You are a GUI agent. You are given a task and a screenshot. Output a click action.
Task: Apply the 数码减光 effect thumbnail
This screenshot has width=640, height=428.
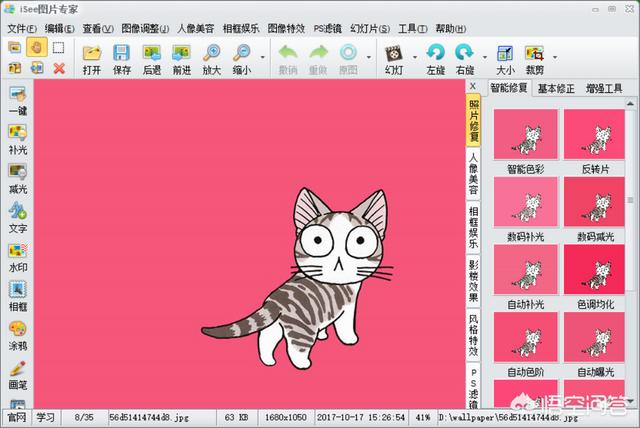point(594,202)
